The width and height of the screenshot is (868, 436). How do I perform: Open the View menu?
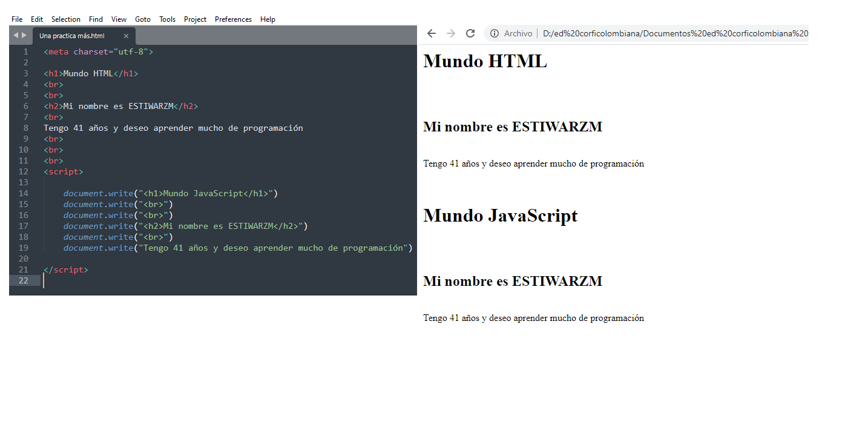pyautogui.click(x=119, y=19)
